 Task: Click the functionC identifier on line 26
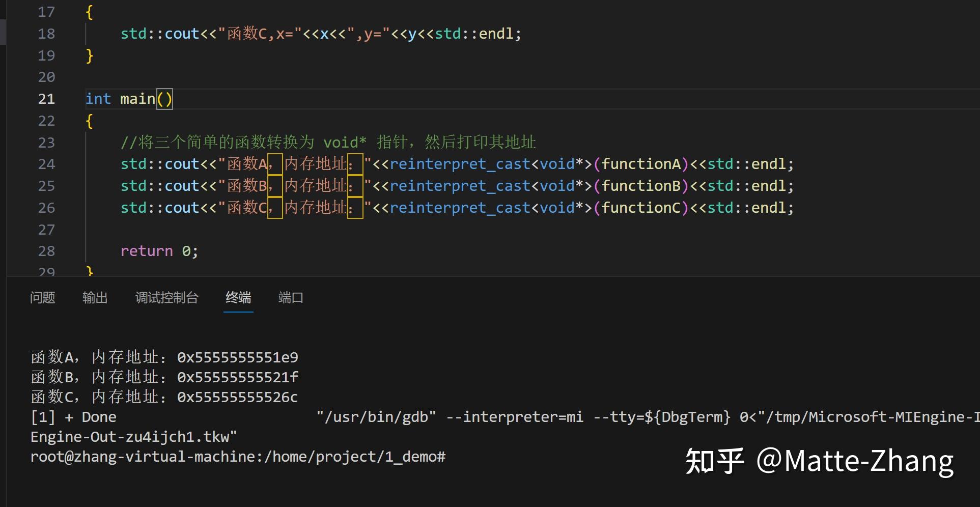click(639, 207)
